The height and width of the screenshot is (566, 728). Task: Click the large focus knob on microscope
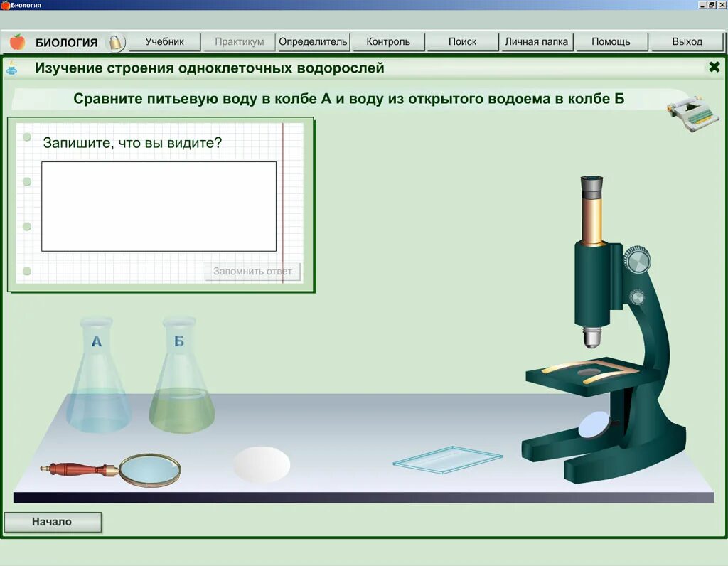[636, 260]
